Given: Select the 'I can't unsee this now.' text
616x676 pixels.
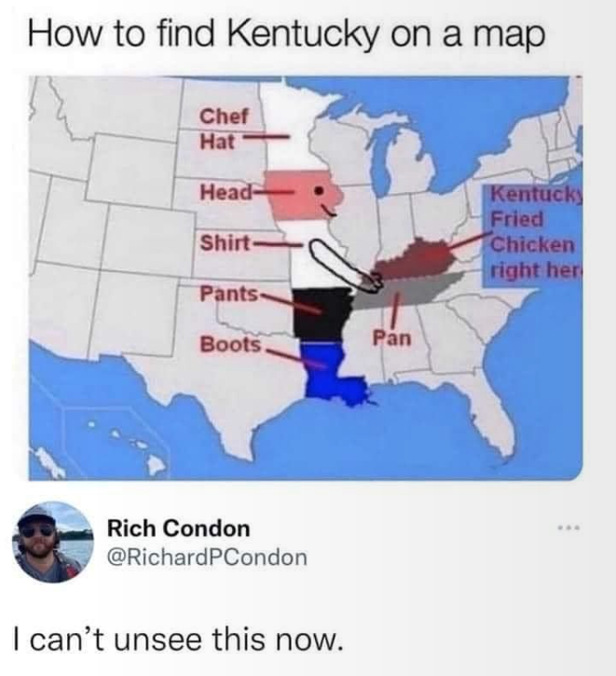Looking at the screenshot, I should (x=178, y=640).
